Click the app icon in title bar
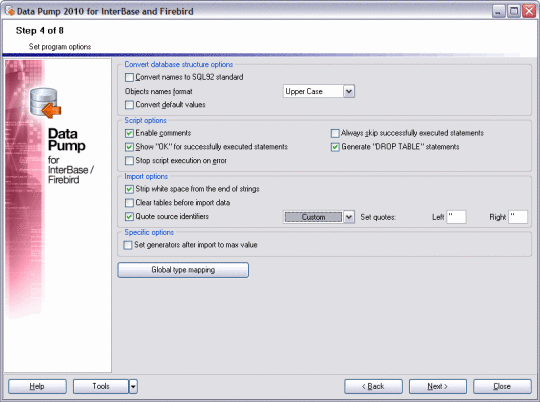 (10, 11)
